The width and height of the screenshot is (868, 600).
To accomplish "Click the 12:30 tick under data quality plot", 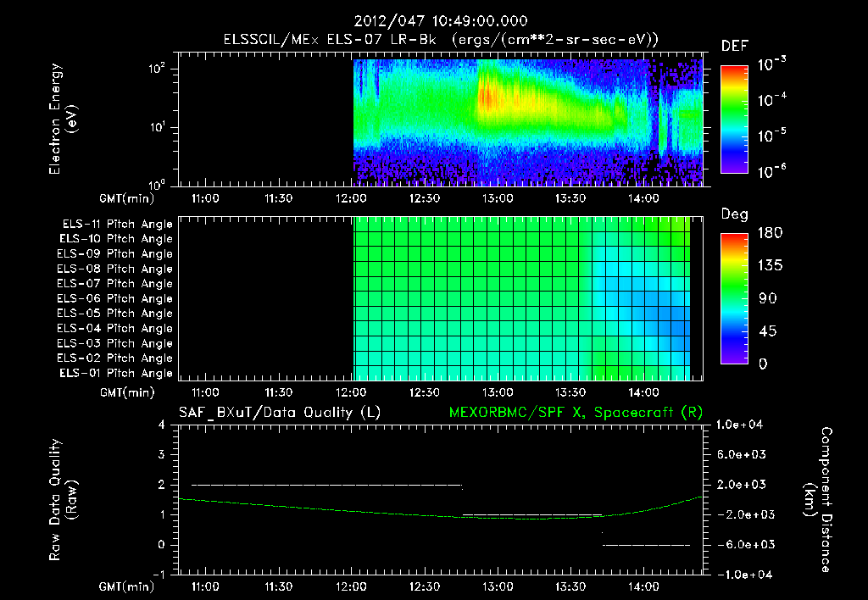I will pos(425,586).
